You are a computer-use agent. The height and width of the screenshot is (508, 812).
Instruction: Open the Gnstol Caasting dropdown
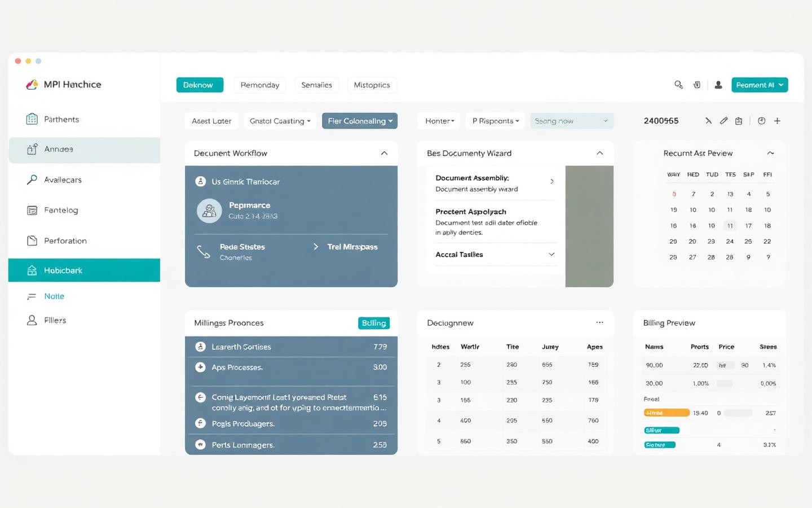pyautogui.click(x=280, y=121)
